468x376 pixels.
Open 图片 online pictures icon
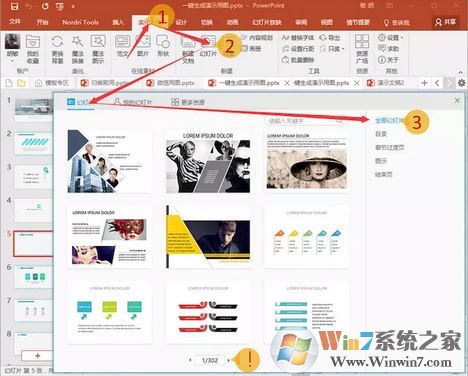tap(143, 46)
